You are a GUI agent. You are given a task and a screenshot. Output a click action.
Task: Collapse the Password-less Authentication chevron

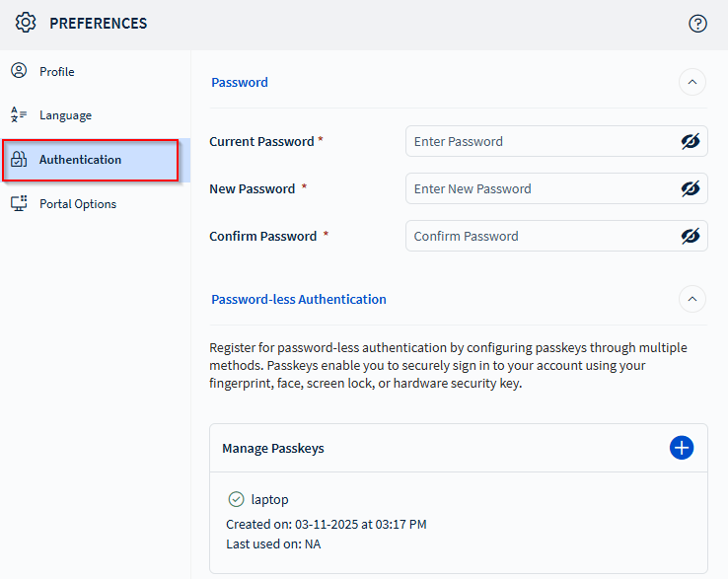point(692,299)
